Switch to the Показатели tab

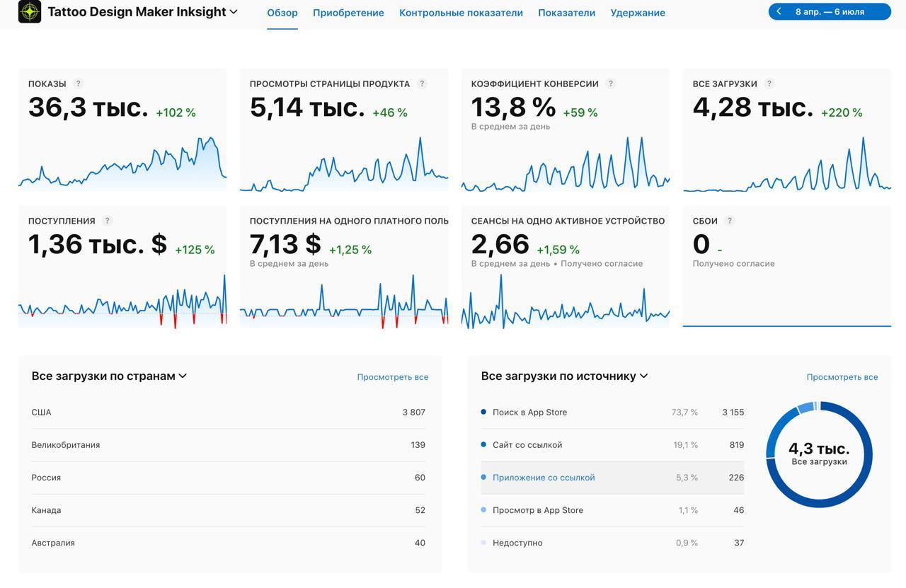pyautogui.click(x=566, y=12)
